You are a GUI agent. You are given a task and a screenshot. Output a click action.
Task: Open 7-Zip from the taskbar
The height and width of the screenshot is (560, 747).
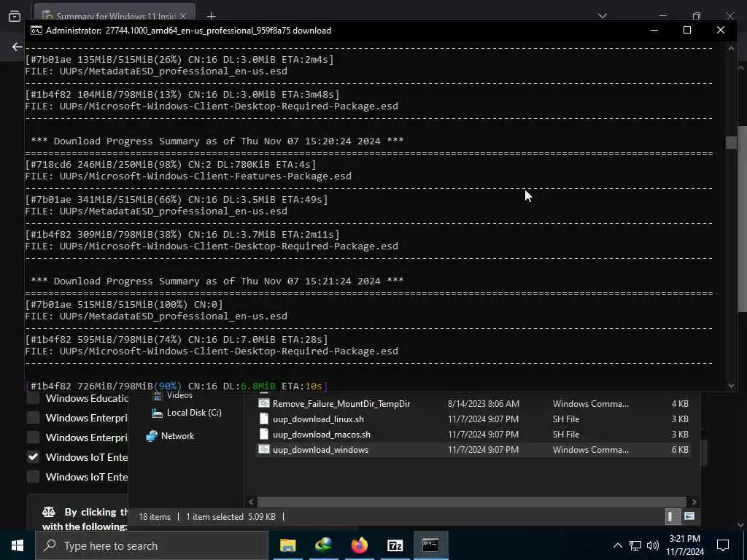395,545
